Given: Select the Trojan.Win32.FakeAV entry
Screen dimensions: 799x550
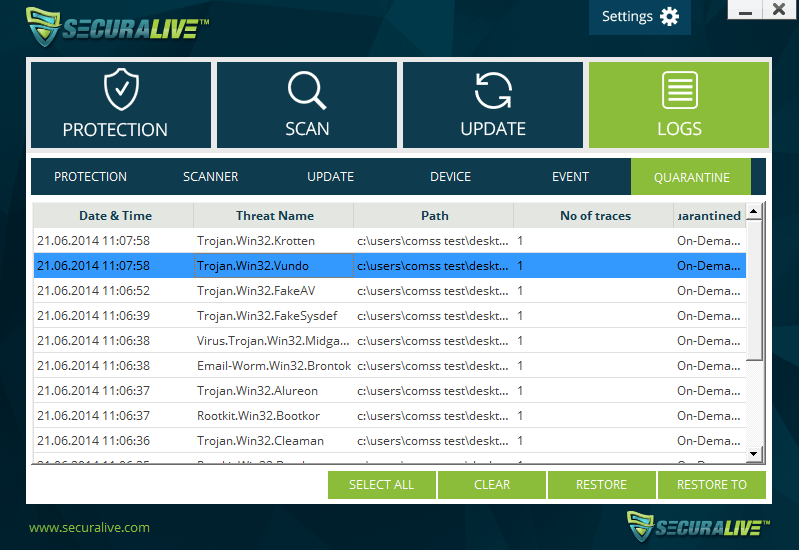Looking at the screenshot, I should [x=390, y=291].
